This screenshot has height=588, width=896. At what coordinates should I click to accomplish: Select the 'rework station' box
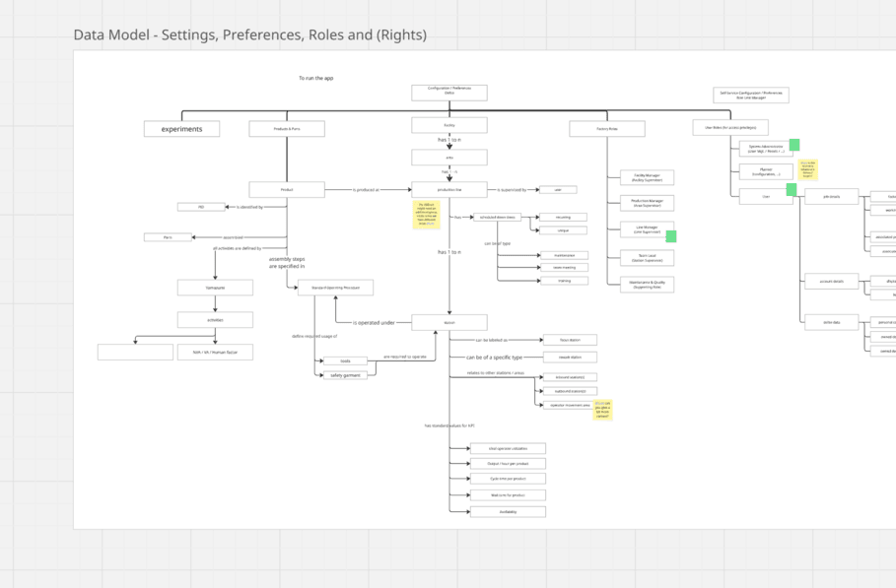(x=570, y=358)
